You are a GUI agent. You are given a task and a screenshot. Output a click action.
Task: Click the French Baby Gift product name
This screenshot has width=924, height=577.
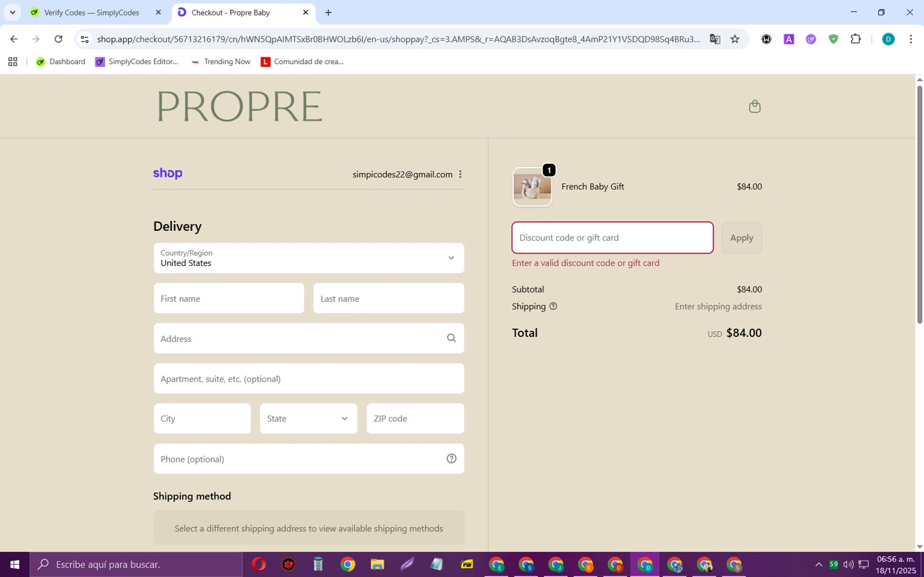tap(593, 187)
